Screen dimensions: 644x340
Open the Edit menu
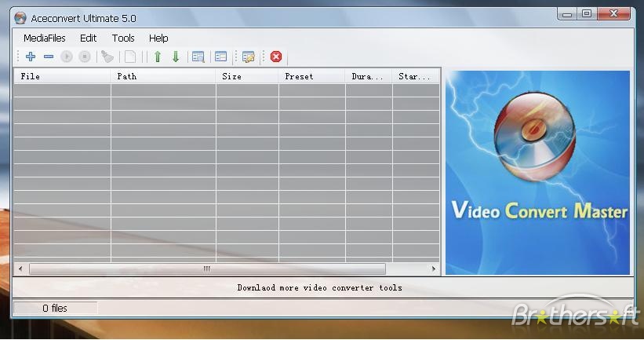coord(89,38)
